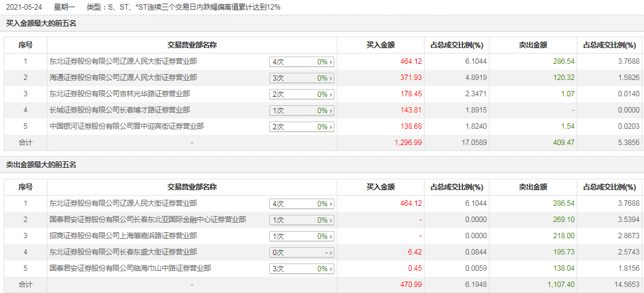The width and height of the screenshot is (644, 293).
Task: Select the percentage value 6.1948
Action: pos(476,285)
